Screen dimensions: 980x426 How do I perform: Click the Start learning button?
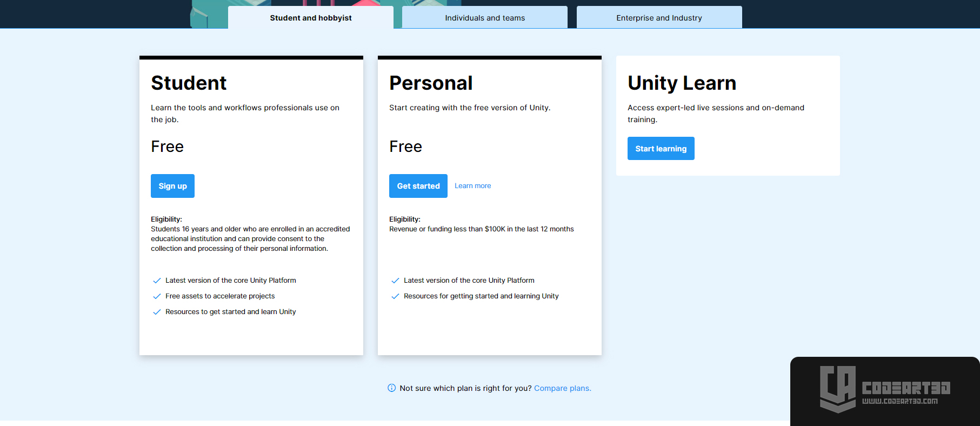click(x=661, y=149)
